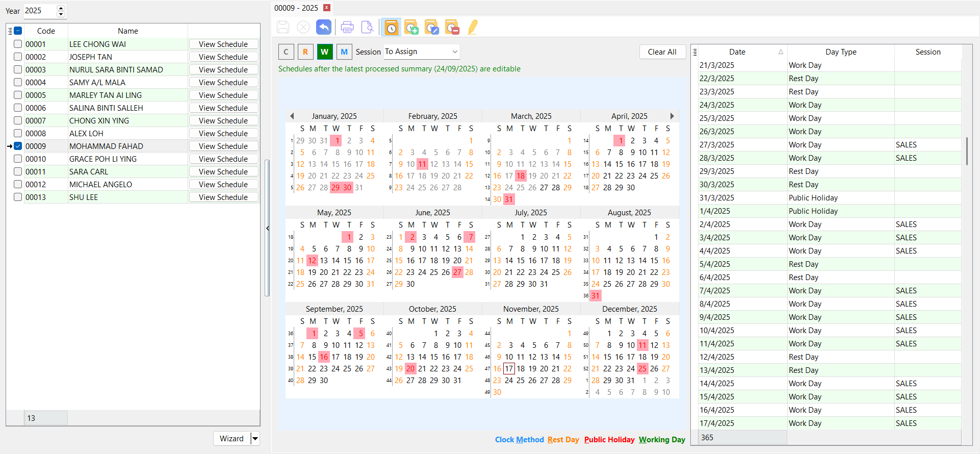Image resolution: width=980 pixels, height=454 pixels.
Task: Click the Working Day legend link
Action: (662, 440)
